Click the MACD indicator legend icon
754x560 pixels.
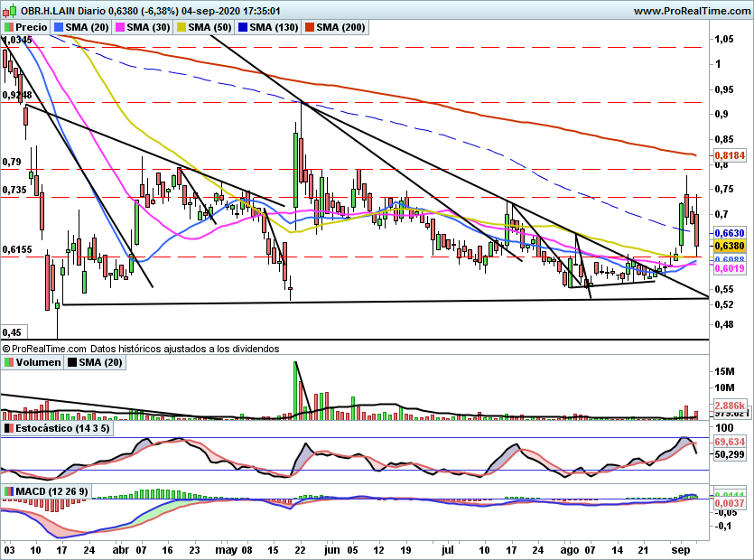pos(8,491)
